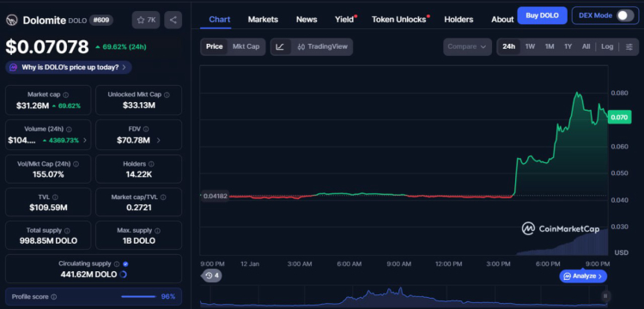Click circulating supply progress ring icon

pyautogui.click(x=123, y=274)
